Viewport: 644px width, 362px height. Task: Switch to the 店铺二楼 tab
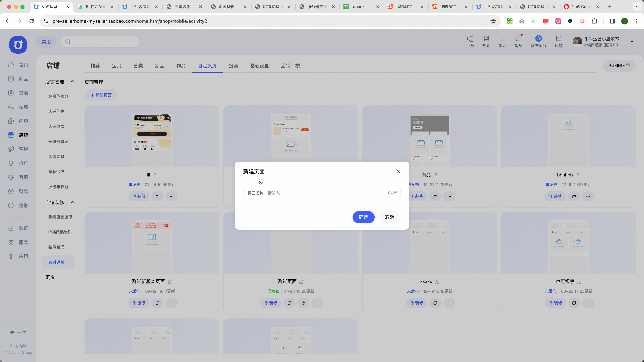[x=290, y=66]
